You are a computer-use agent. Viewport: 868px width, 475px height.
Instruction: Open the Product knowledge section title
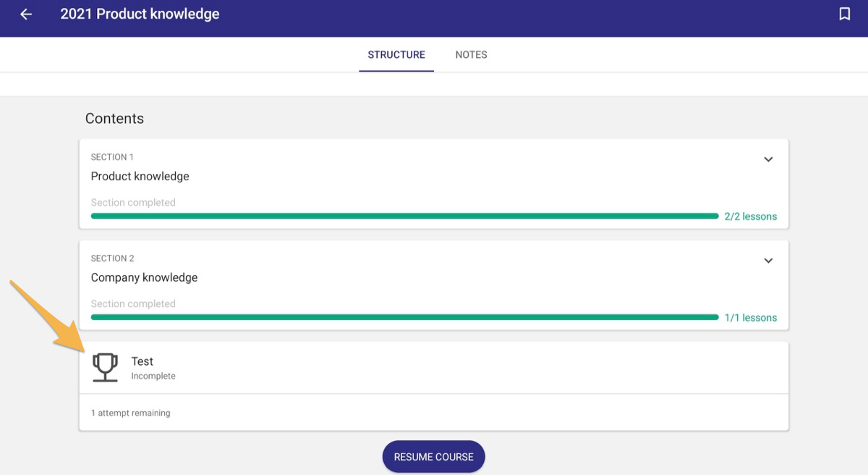[x=140, y=176]
